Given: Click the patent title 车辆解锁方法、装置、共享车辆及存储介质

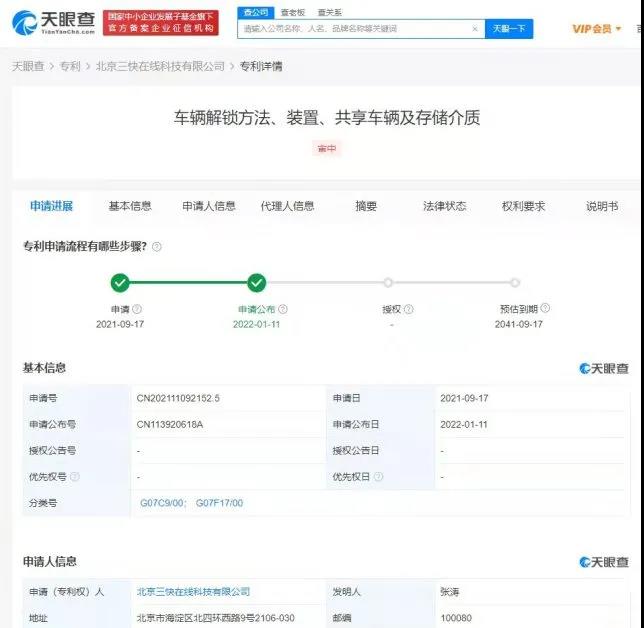Looking at the screenshot, I should (327, 118).
